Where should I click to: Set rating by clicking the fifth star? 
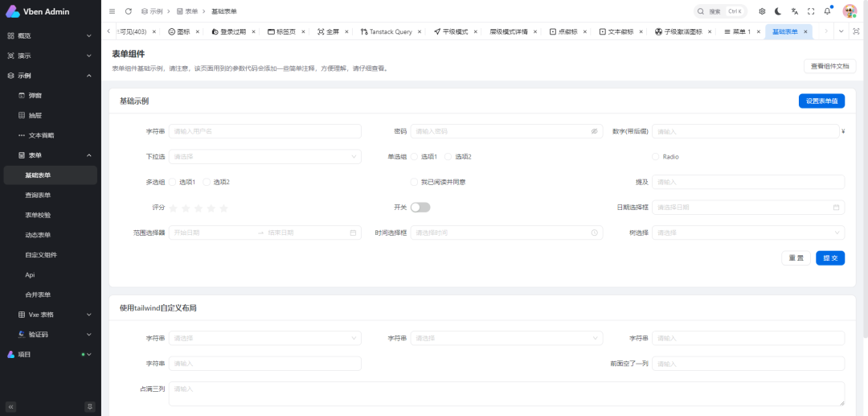click(x=223, y=208)
